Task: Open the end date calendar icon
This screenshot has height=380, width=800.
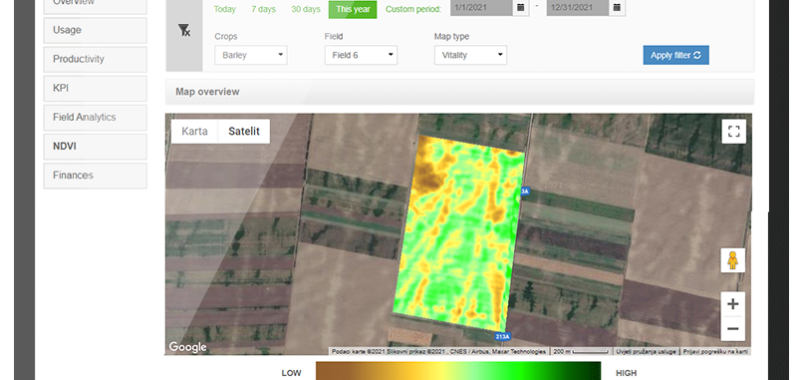Action: 616,7
